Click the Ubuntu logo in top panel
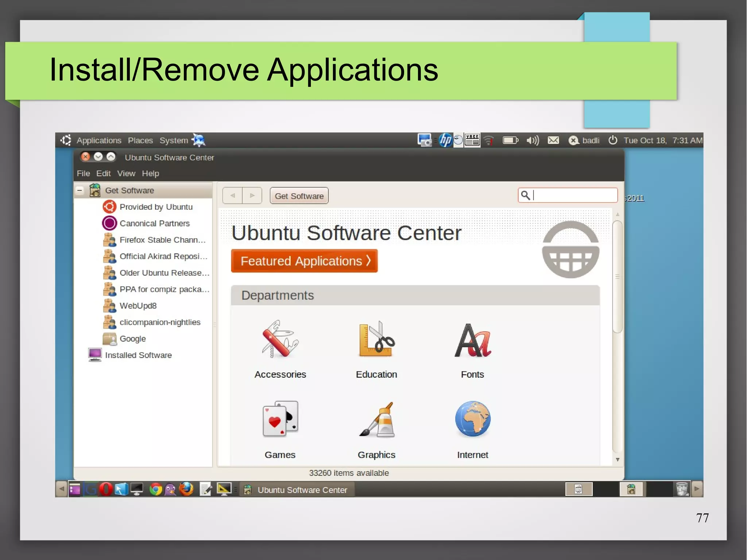This screenshot has height=560, width=747. (x=66, y=140)
